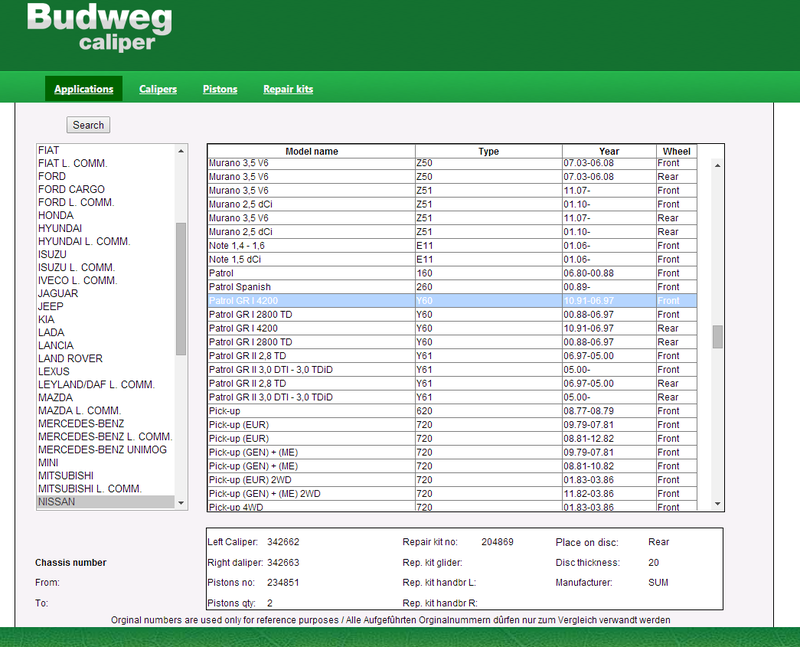
Task: Choose FORD CARGO manufacturer
Action: coord(106,189)
